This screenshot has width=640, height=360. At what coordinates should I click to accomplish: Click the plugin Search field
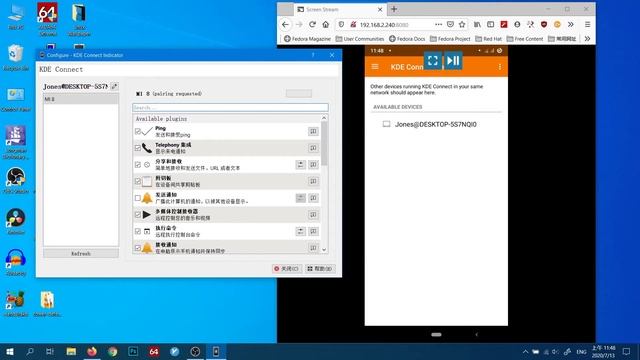pyautogui.click(x=230, y=108)
